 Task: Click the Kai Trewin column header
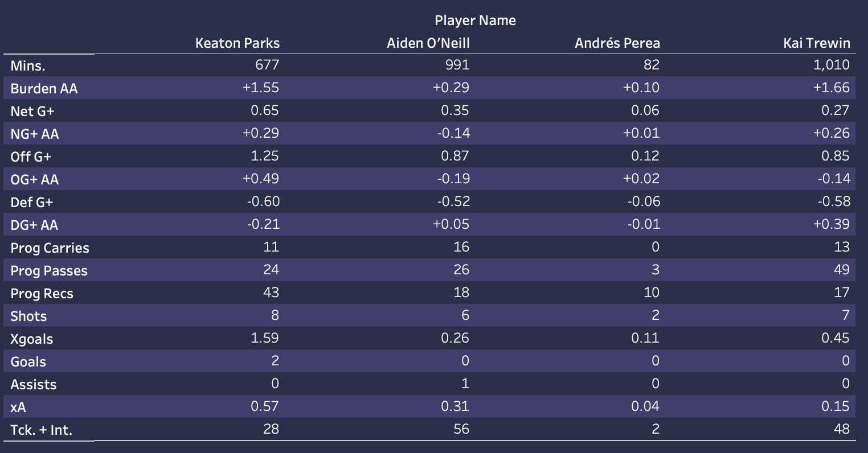click(x=817, y=43)
